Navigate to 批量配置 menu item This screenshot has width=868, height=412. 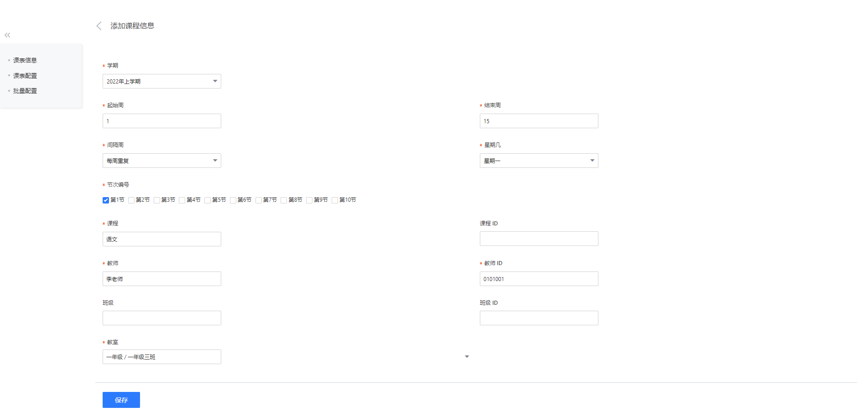pyautogui.click(x=25, y=91)
